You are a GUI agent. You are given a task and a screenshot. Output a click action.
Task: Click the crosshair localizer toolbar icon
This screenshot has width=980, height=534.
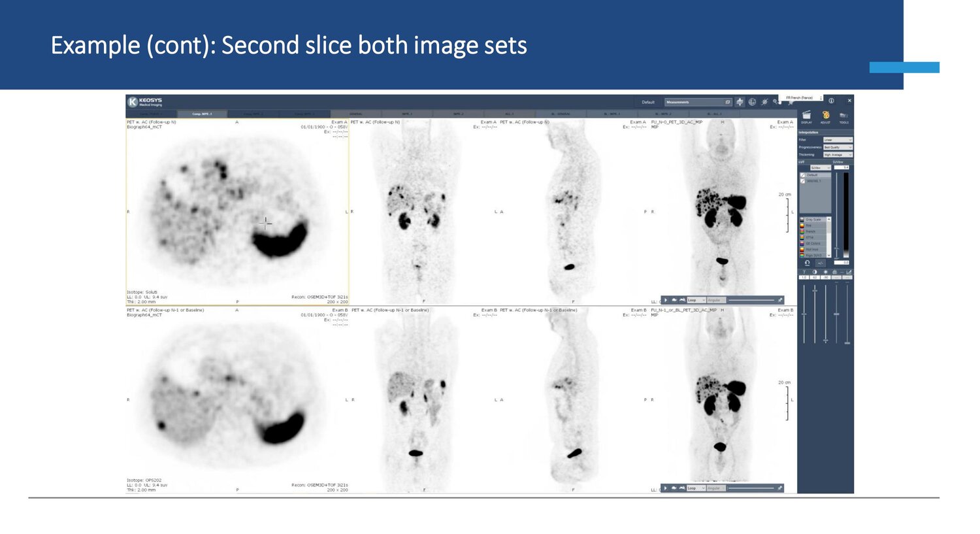point(740,102)
